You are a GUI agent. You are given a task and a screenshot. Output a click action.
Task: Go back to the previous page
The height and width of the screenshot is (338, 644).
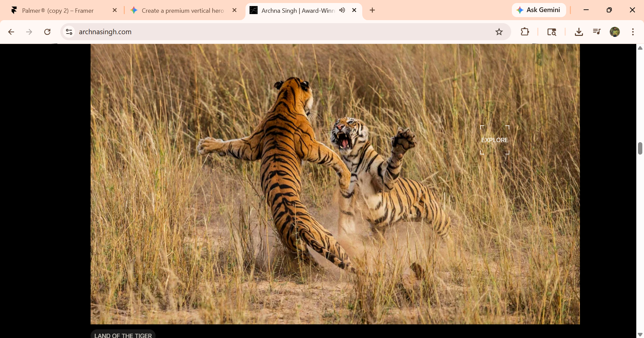click(11, 32)
